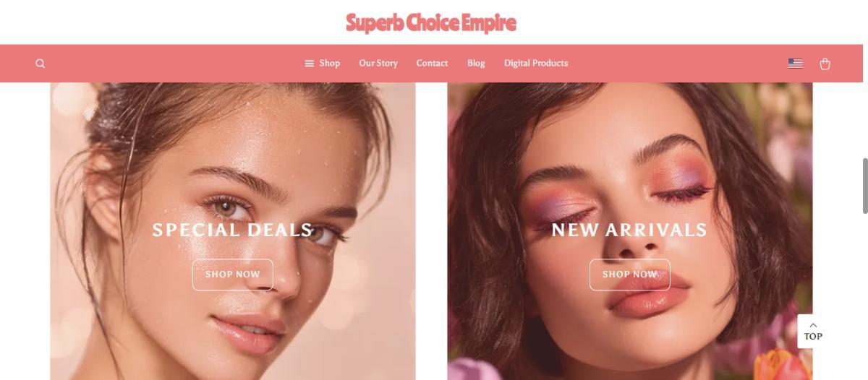Click the Special Deals heading
The image size is (868, 380).
point(232,230)
